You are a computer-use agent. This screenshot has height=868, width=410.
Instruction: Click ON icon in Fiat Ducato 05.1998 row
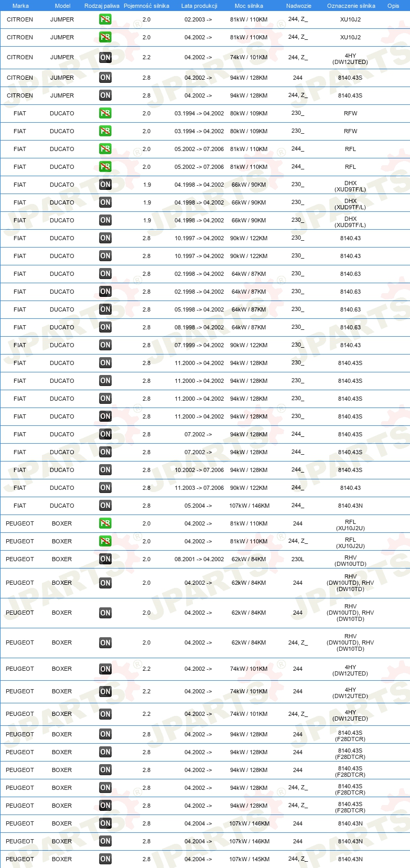pos(105,309)
